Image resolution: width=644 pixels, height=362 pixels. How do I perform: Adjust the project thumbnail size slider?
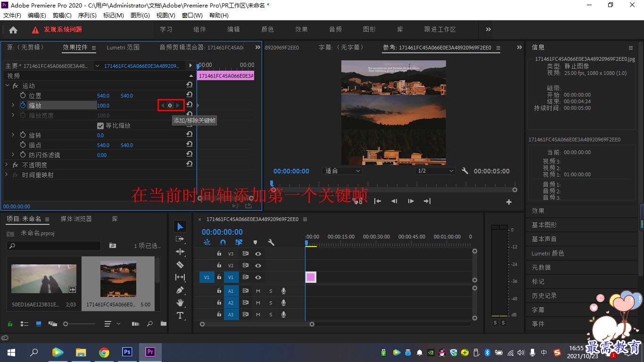click(80, 324)
